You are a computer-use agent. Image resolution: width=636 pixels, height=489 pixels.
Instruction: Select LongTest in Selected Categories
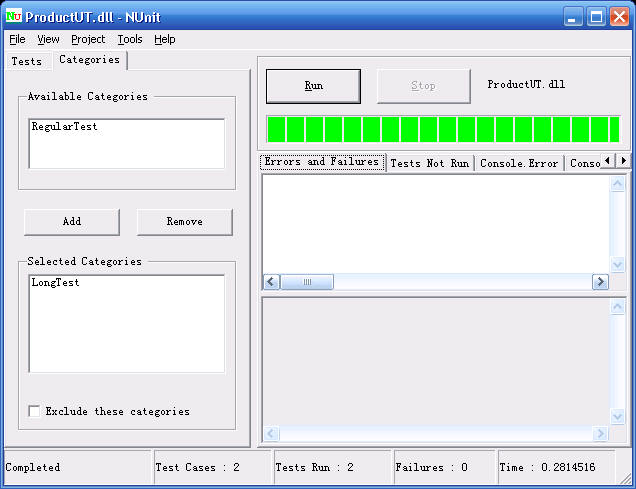click(56, 283)
